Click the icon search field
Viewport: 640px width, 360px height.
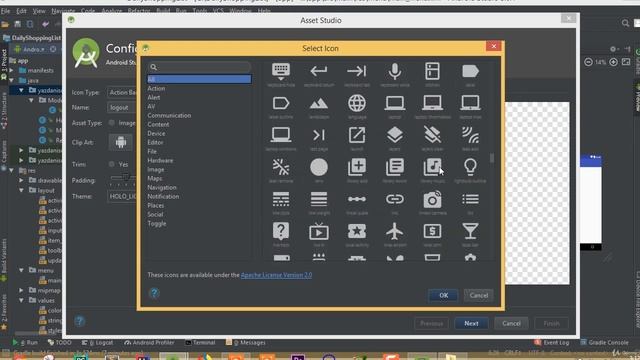tap(199, 67)
